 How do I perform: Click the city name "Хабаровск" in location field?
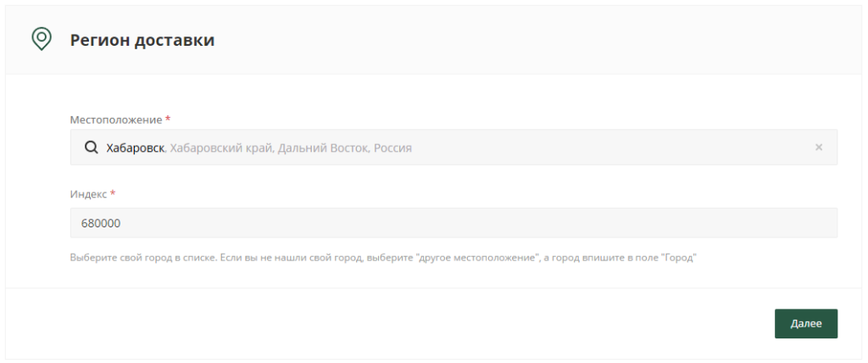(135, 148)
